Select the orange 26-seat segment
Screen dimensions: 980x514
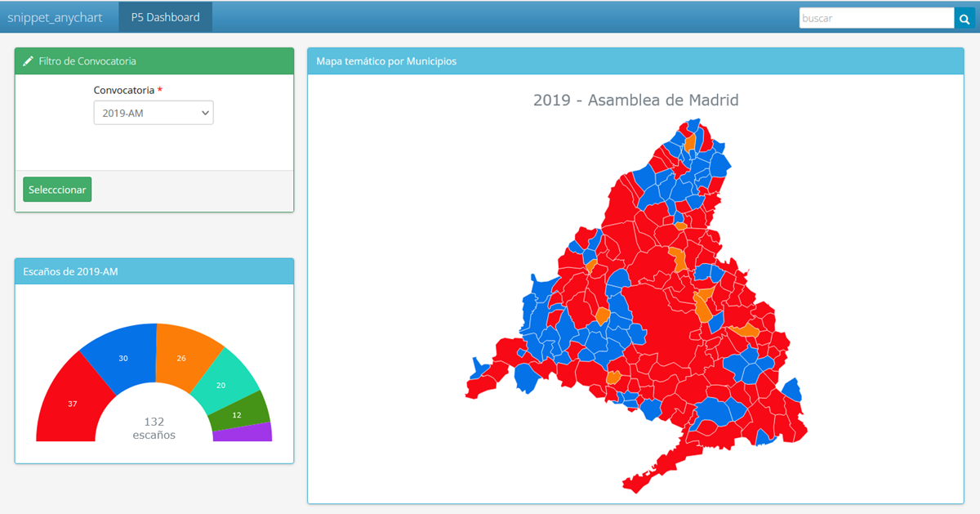184,355
